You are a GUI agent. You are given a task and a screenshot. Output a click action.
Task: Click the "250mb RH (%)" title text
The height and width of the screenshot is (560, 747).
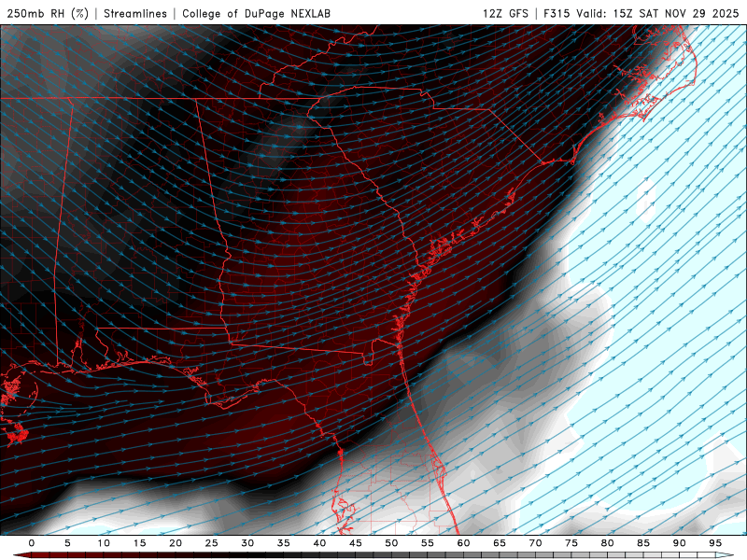[48, 13]
